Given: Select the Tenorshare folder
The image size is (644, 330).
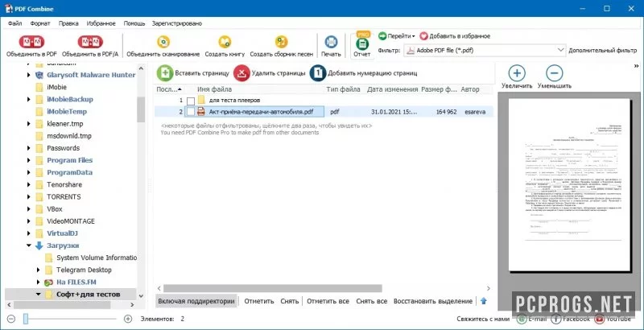Looking at the screenshot, I should point(64,184).
